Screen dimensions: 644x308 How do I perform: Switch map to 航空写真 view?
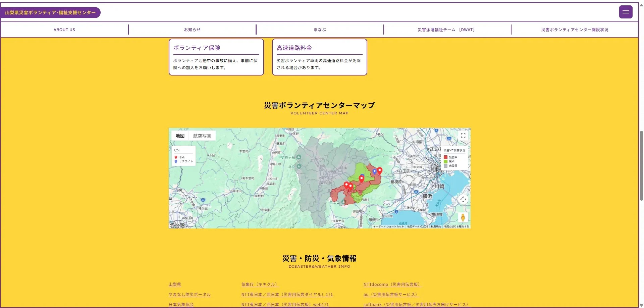(x=202, y=136)
